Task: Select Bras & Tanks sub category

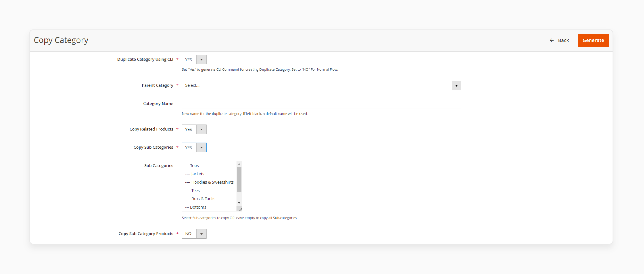Action: coord(210,199)
